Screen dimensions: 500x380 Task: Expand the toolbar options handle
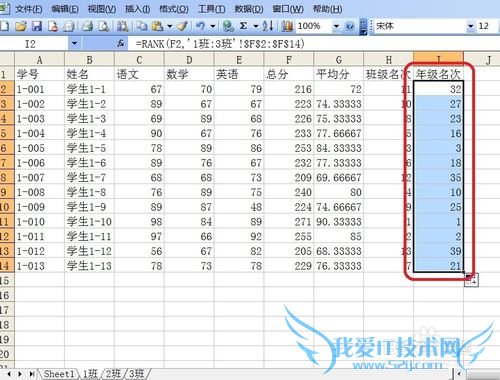[363, 26]
